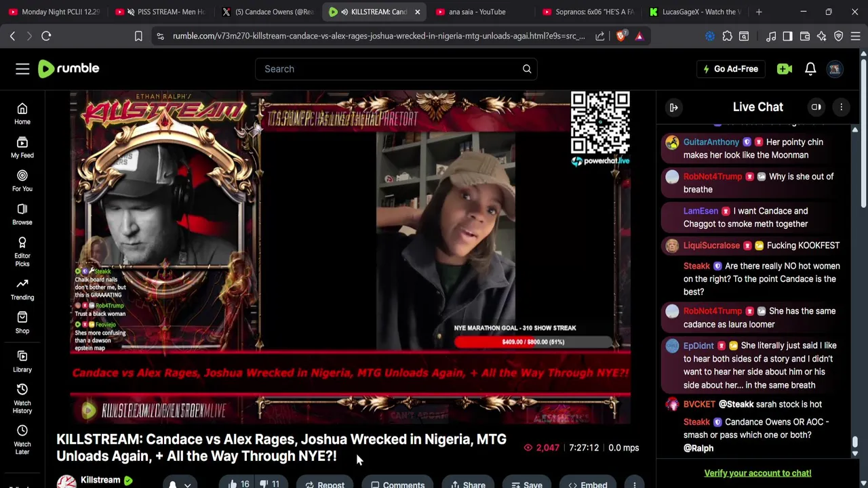Open Watch Later in the sidebar
The image size is (868, 488).
[x=22, y=440]
